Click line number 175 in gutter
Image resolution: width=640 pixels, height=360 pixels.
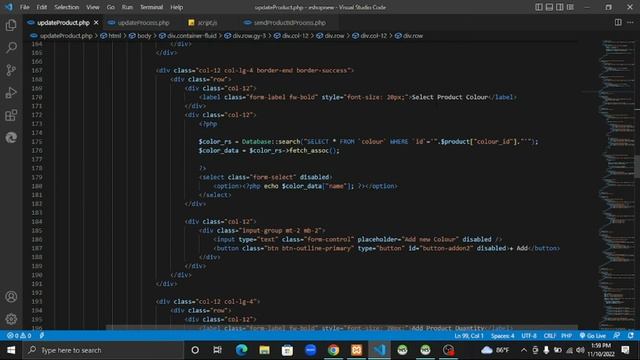point(37,142)
